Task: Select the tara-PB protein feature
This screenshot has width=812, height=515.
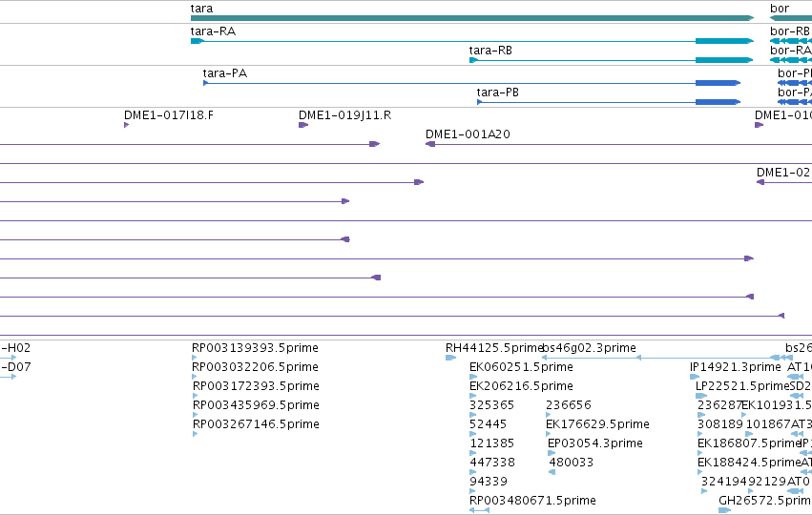Action: (497, 93)
